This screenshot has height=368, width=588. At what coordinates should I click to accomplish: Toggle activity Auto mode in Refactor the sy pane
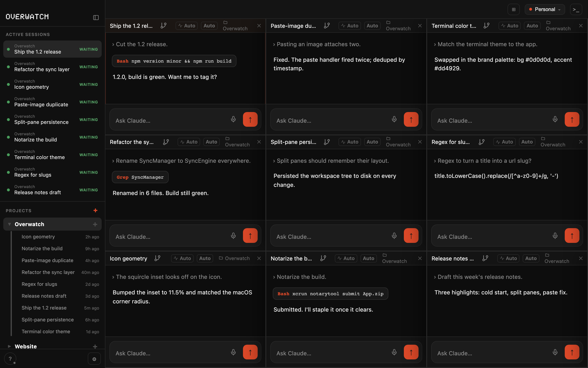pyautogui.click(x=189, y=142)
